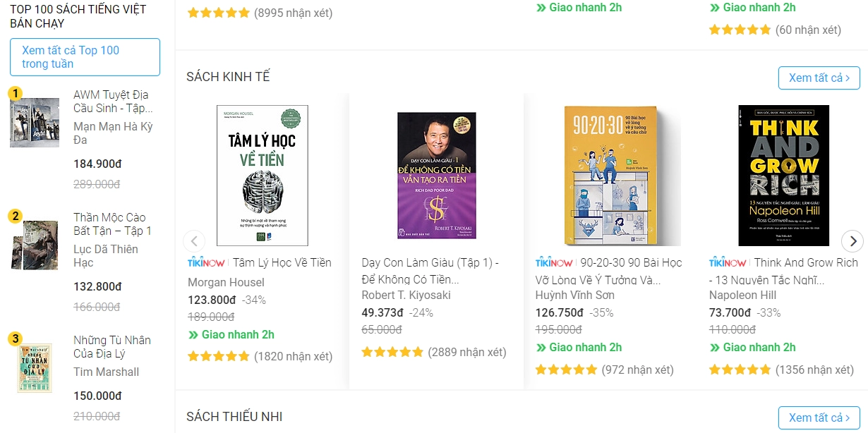Open Xem tất cả for Sách Kinh Tế
Screen dimensions: 868x433
(819, 78)
